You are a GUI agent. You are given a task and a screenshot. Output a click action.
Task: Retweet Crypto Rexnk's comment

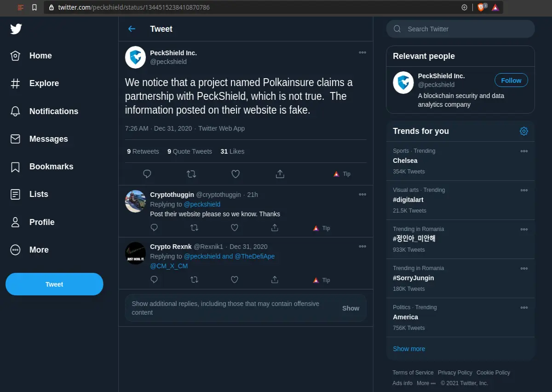(194, 280)
